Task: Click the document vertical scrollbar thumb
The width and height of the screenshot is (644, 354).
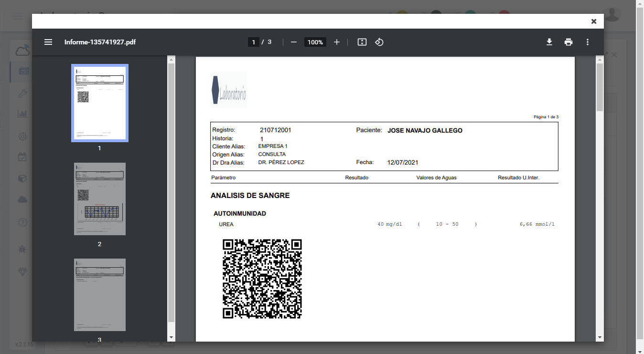Action: [x=600, y=87]
